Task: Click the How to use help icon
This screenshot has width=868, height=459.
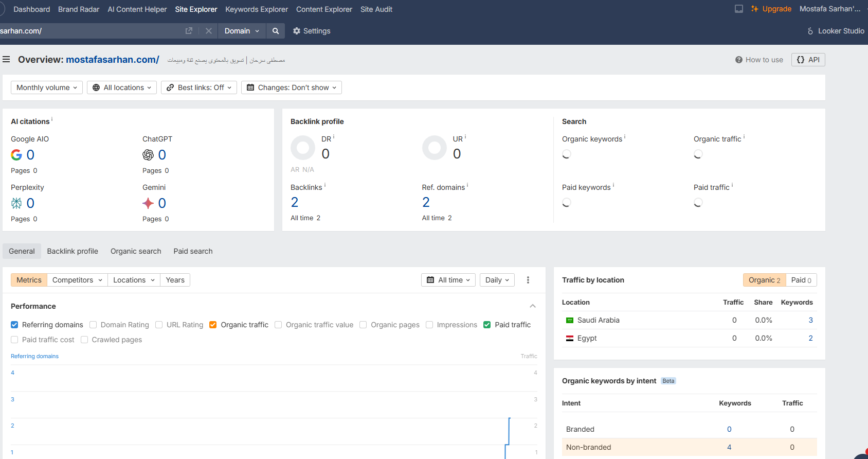Action: pyautogui.click(x=739, y=60)
